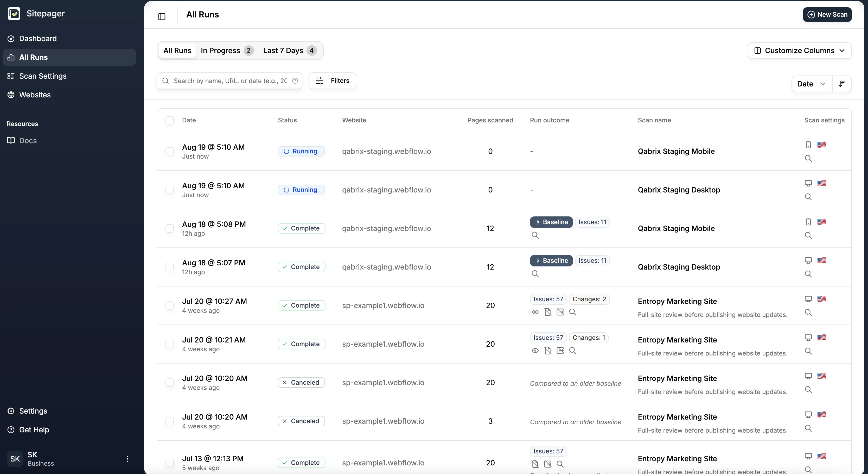Click US flag icon in first Running row
The width and height of the screenshot is (868, 474).
tap(821, 145)
